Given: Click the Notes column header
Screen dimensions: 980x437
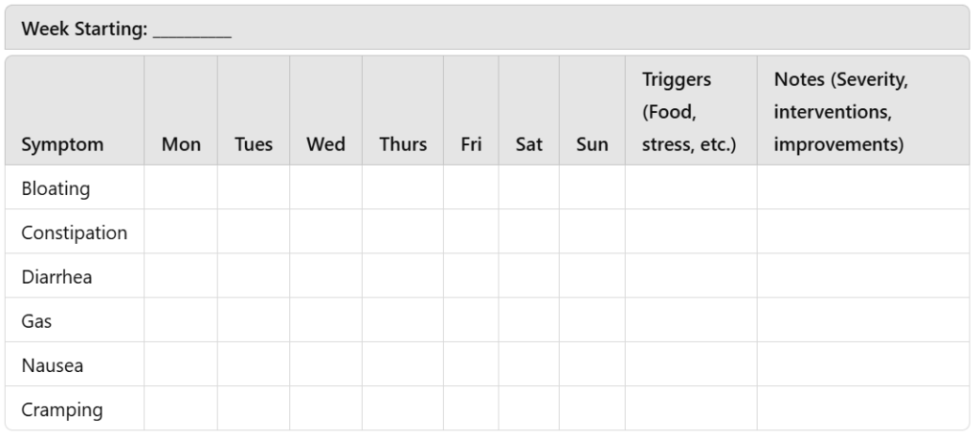Looking at the screenshot, I should (x=840, y=112).
